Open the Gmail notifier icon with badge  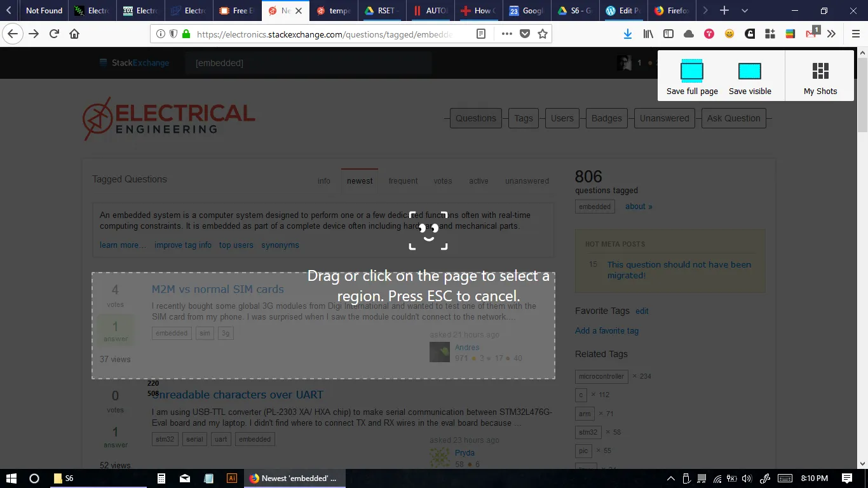point(810,33)
